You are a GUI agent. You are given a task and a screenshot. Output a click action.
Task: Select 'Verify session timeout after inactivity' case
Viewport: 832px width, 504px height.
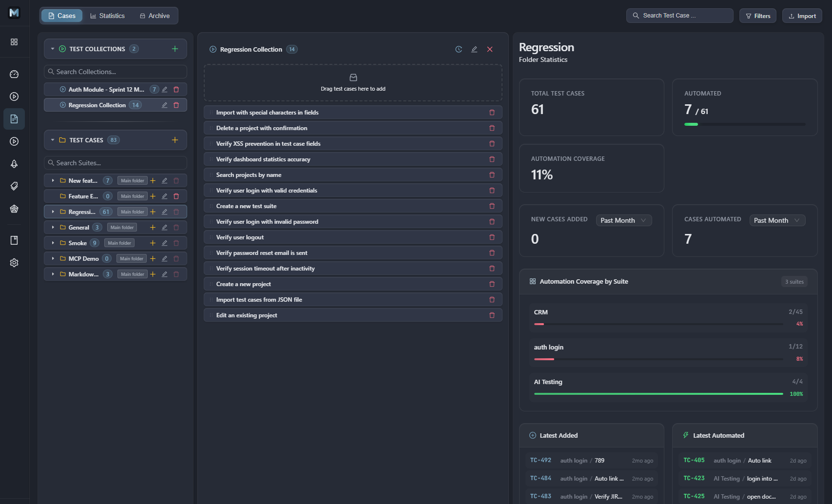point(353,269)
